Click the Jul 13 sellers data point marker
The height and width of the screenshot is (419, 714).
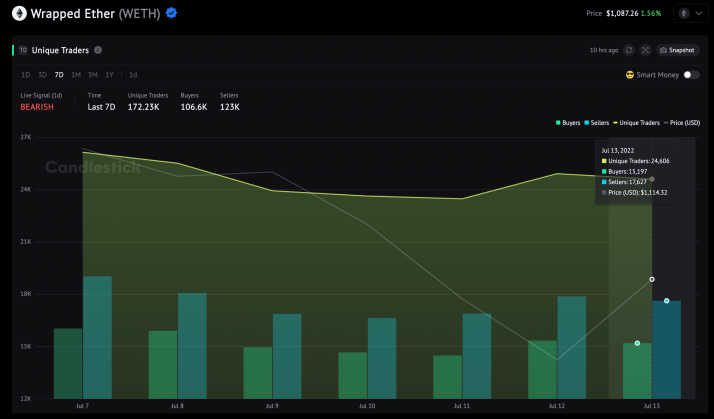(x=666, y=301)
